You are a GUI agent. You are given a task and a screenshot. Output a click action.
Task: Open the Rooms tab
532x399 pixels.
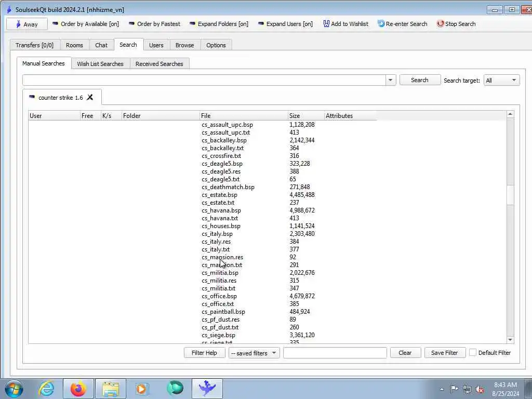click(x=75, y=45)
